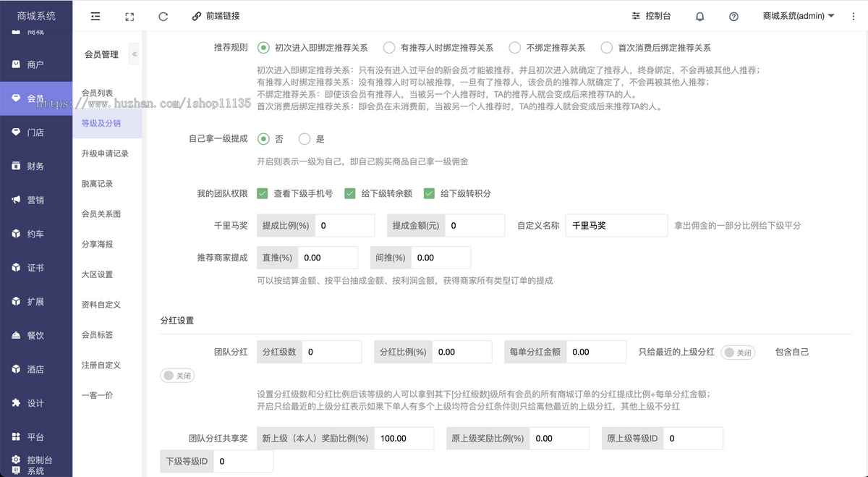Click the 酒店 cube sidebar icon
Viewport: 868px width, 477px height.
pos(17,369)
